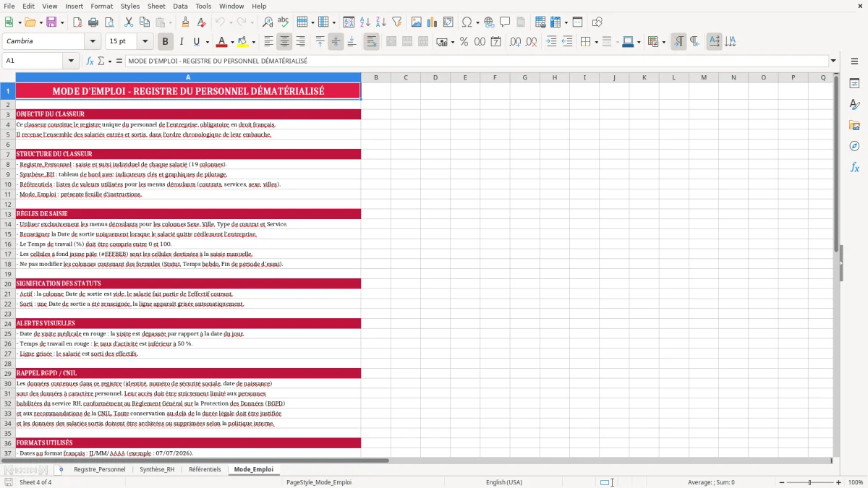Click the zoom slider in status bar
868x488 pixels.
click(x=809, y=482)
